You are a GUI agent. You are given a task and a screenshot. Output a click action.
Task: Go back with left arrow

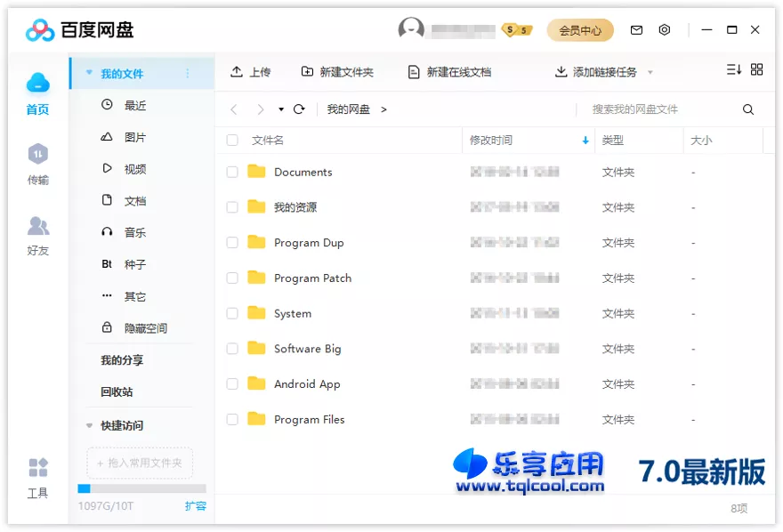tap(233, 109)
